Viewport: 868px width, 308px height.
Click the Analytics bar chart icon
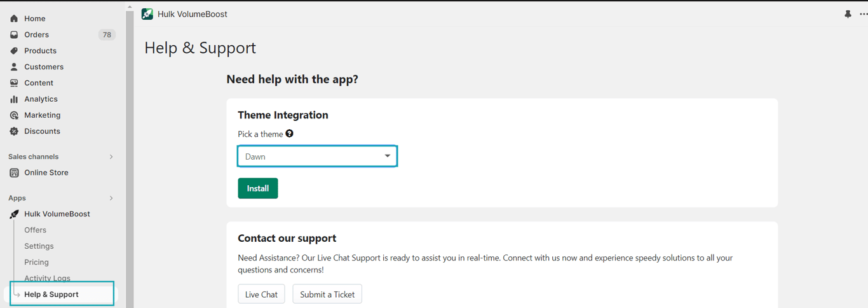click(14, 99)
